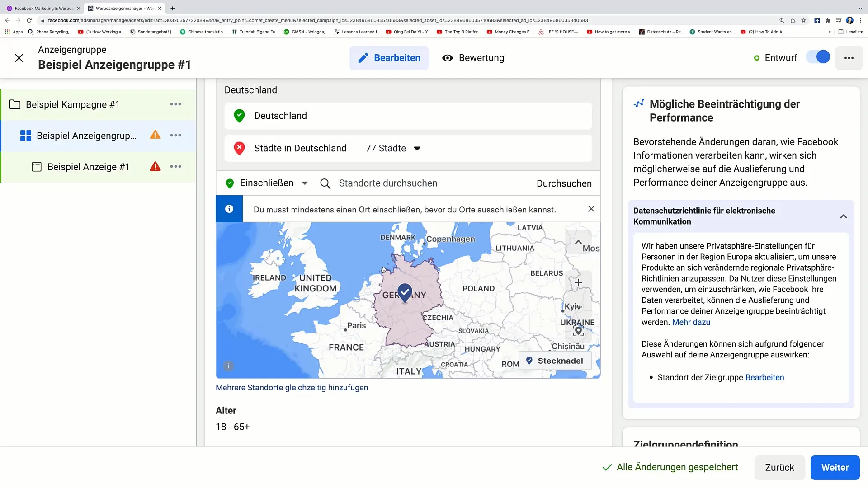Click the address bar URL
Screen dimensions: 868x488
click(x=318, y=20)
